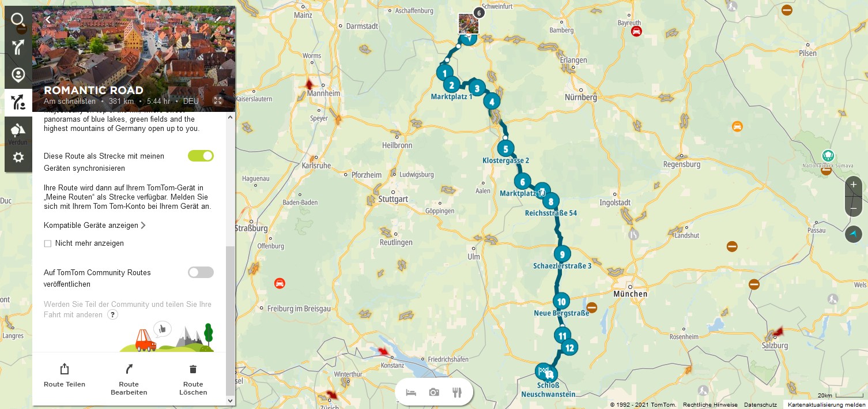Click pencil edit icon on route header

tap(218, 19)
